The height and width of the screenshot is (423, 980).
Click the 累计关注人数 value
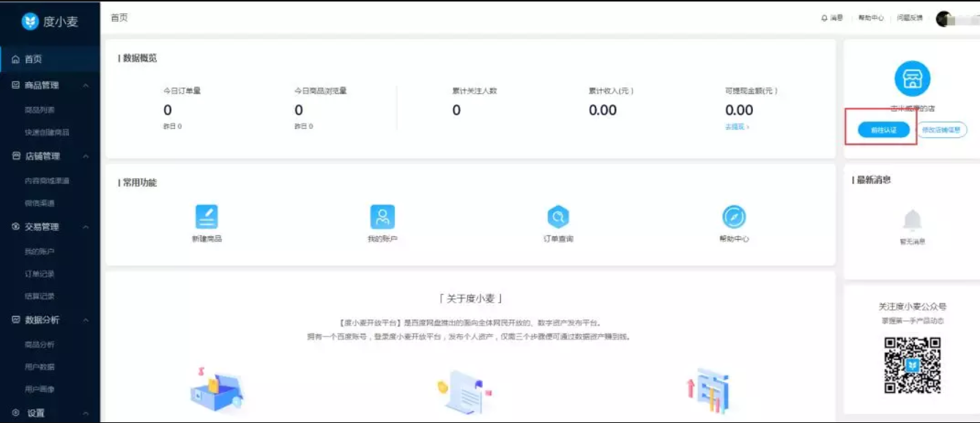coord(456,110)
